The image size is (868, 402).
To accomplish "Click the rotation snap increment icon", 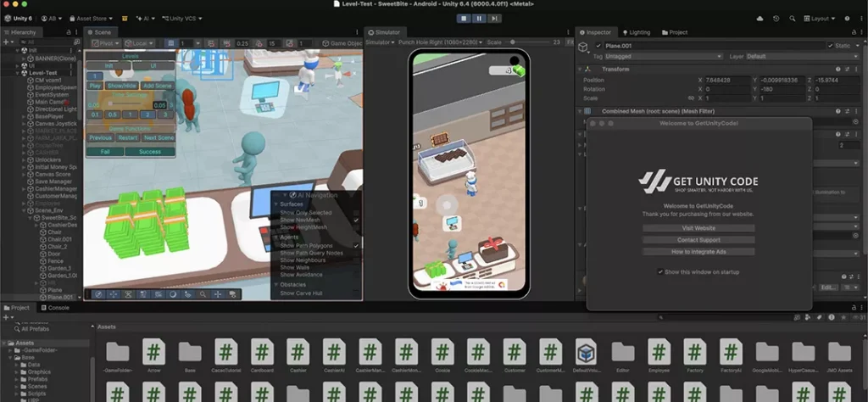I will (259, 43).
